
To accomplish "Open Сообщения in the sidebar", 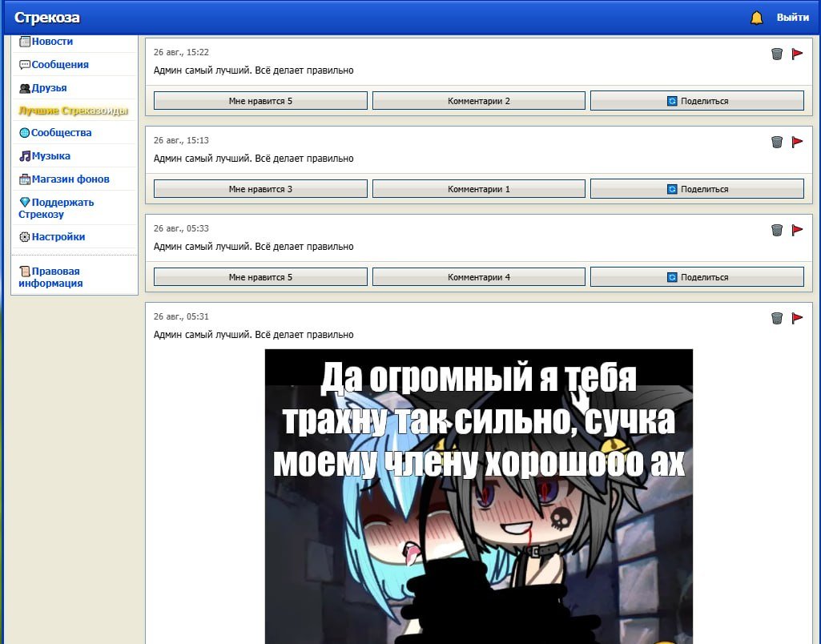I will [x=60, y=64].
